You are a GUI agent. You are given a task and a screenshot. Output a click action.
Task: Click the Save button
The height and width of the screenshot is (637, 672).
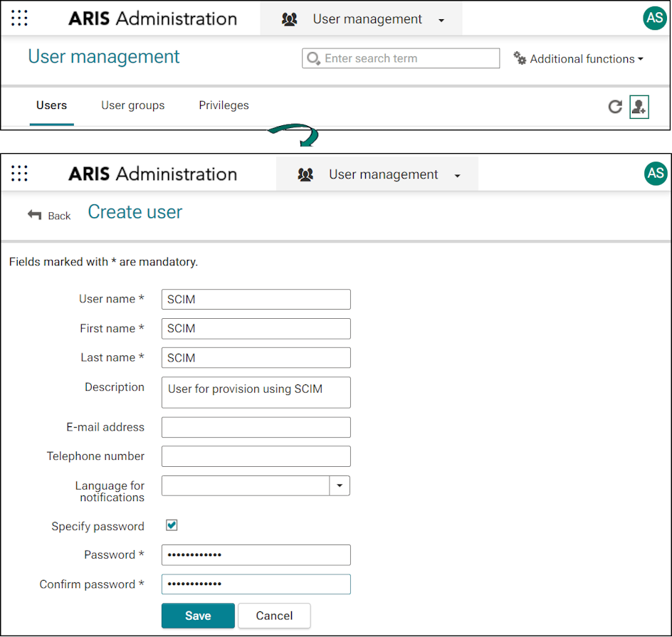pos(198,616)
